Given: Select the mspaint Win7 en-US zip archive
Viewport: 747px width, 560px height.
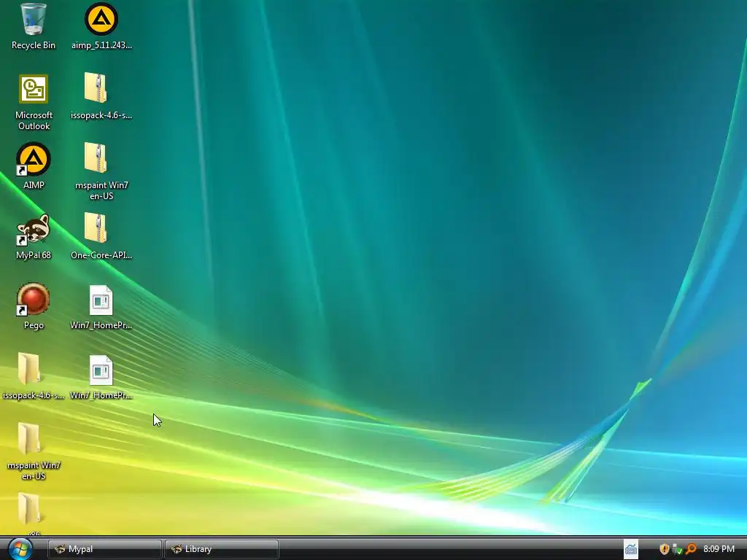Looking at the screenshot, I should tap(101, 171).
